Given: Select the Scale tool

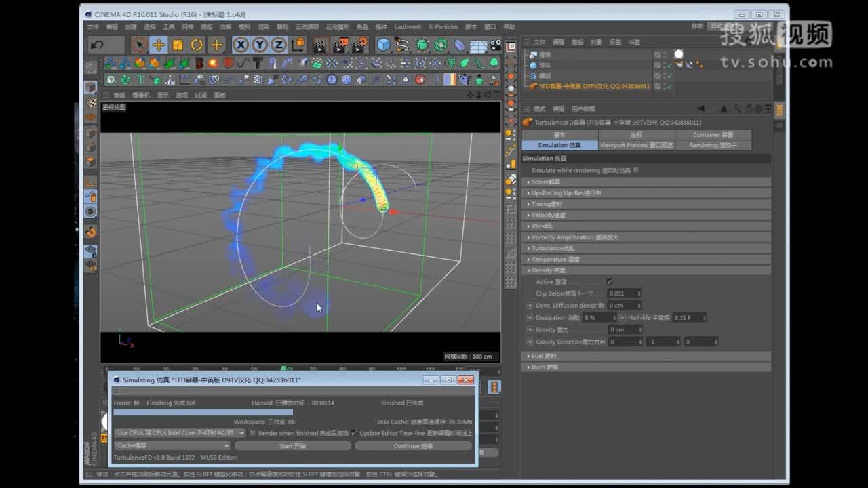Looking at the screenshot, I should click(178, 45).
